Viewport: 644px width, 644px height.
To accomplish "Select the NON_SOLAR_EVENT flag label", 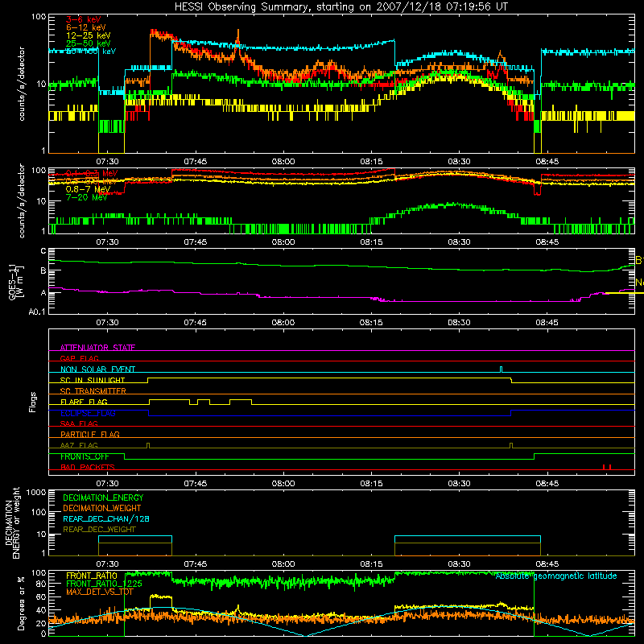I will pyautogui.click(x=97, y=369).
